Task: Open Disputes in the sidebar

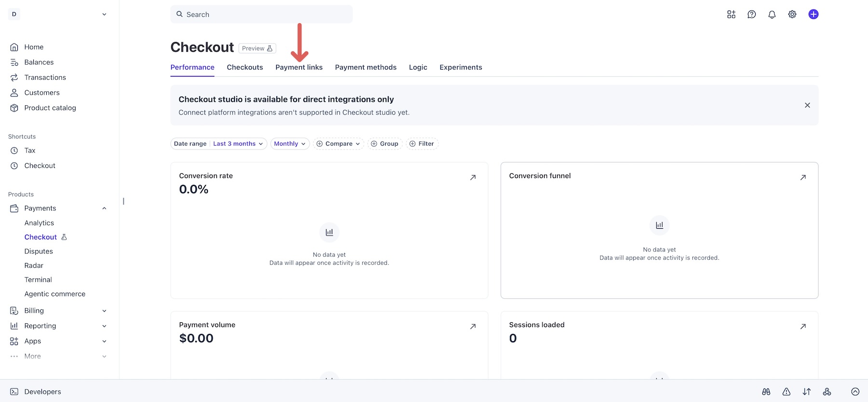Action: point(39,251)
